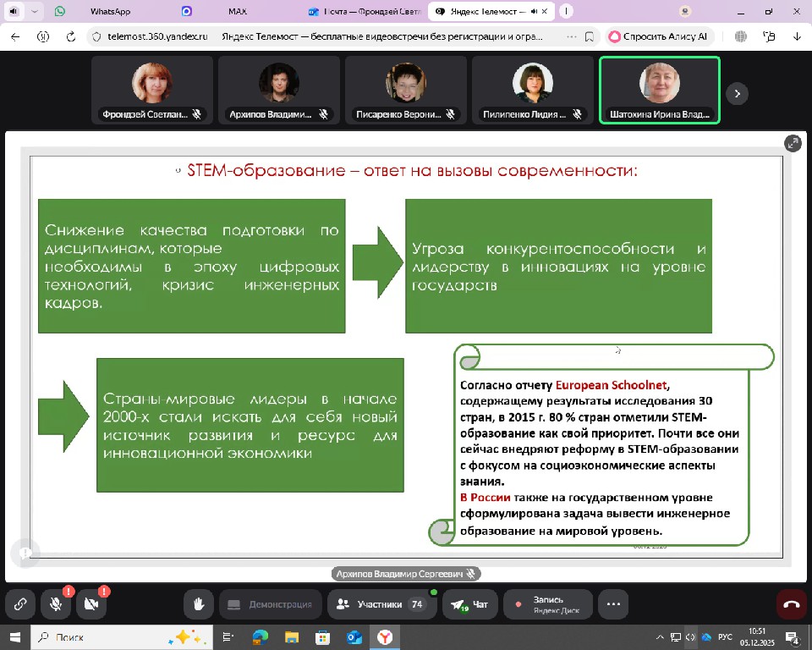Select Фрондзей Светлана participant tile
The image size is (812, 650).
point(152,91)
